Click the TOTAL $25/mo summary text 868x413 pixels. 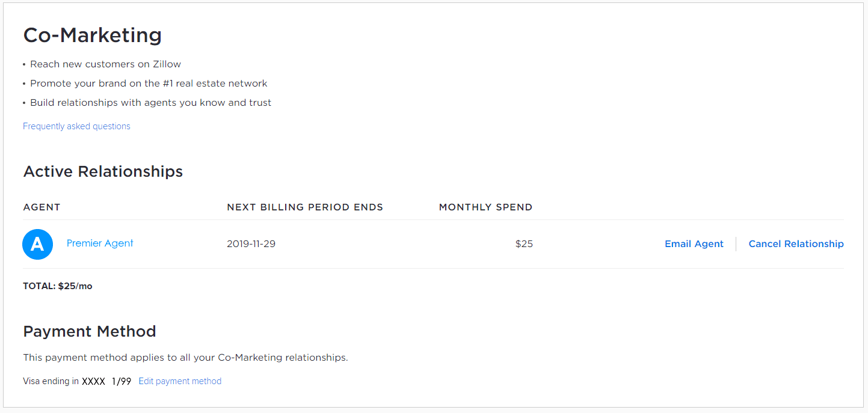pos(57,286)
